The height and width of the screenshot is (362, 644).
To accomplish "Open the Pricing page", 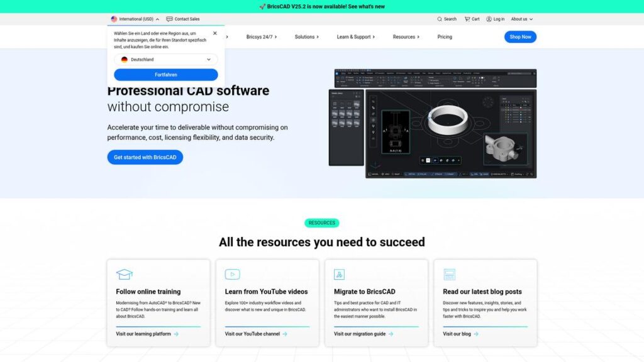I will [445, 37].
